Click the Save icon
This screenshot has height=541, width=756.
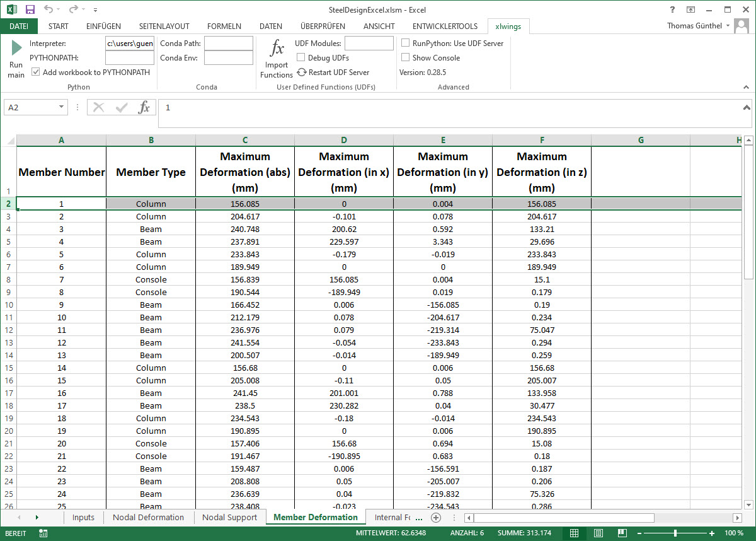(29, 9)
